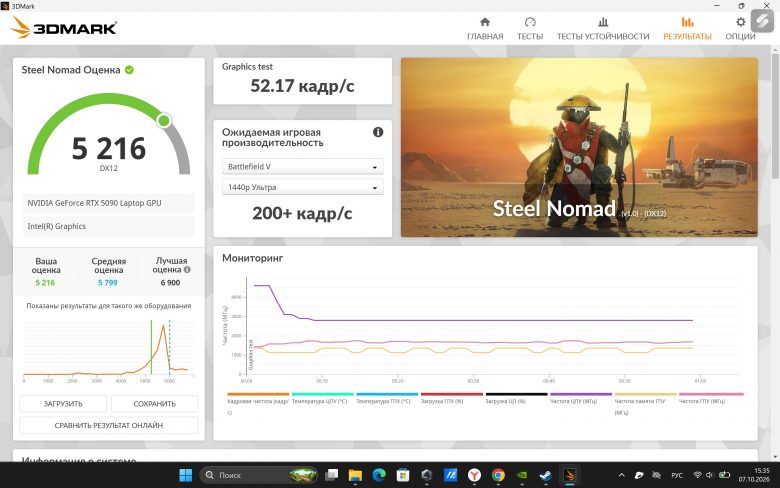Screen dimensions: 780x488
Task: Open the game dropdown showing Battlefield V
Action: tap(302, 167)
